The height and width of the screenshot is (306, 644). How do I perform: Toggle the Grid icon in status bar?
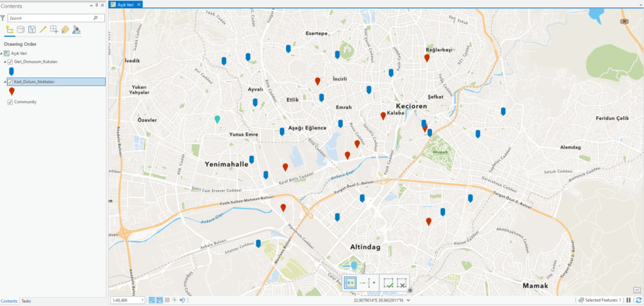167,300
